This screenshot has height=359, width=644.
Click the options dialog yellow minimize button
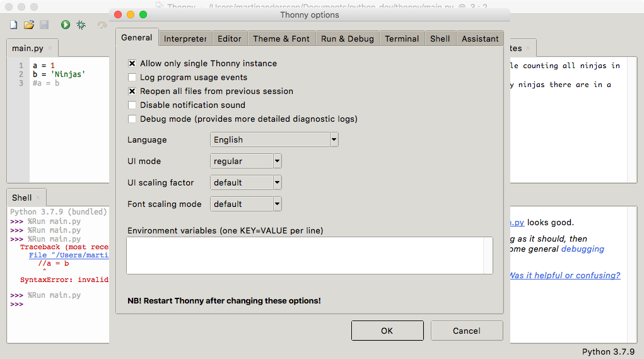tap(131, 15)
